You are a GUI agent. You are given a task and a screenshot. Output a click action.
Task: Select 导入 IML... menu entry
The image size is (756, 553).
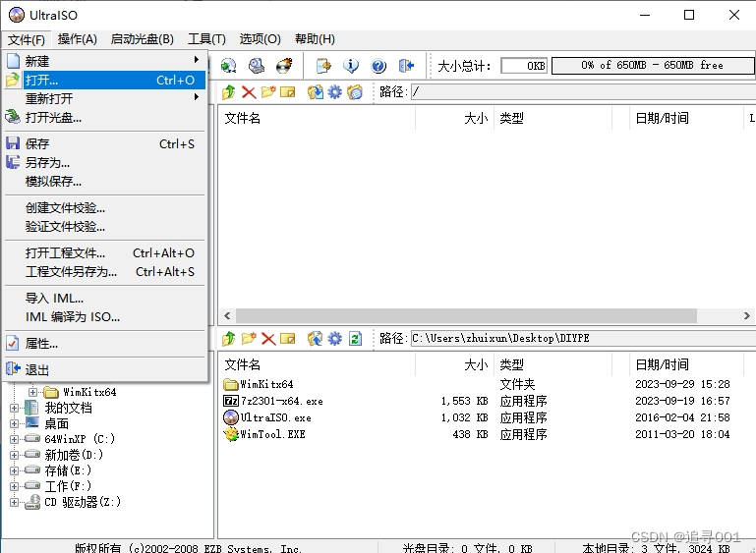[x=105, y=299]
